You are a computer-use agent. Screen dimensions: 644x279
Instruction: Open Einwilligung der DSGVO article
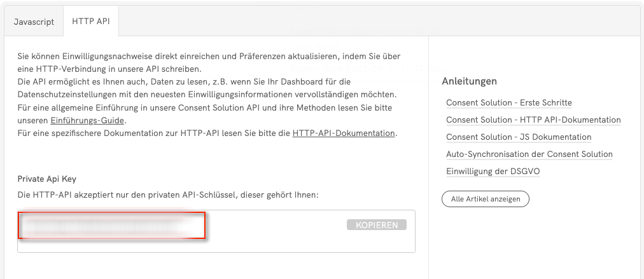click(493, 172)
